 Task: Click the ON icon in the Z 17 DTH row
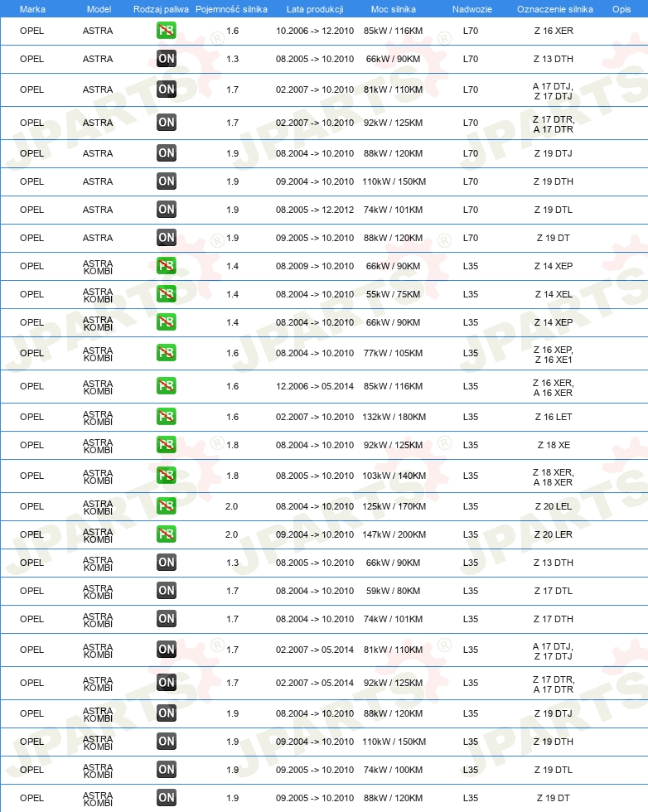click(x=167, y=618)
